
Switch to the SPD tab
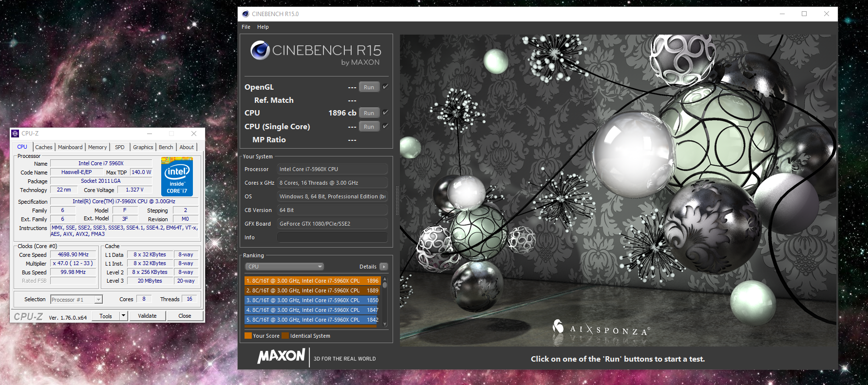[x=120, y=147]
